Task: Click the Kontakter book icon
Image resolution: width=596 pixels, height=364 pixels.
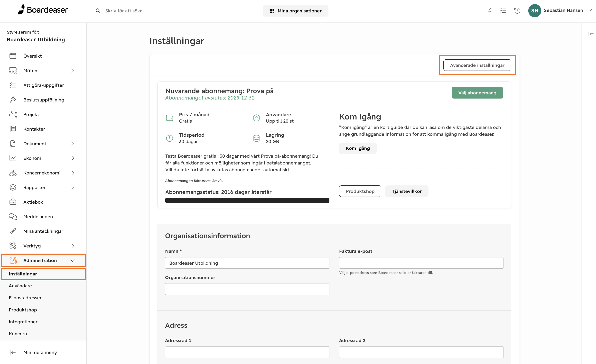Action: coord(13,129)
